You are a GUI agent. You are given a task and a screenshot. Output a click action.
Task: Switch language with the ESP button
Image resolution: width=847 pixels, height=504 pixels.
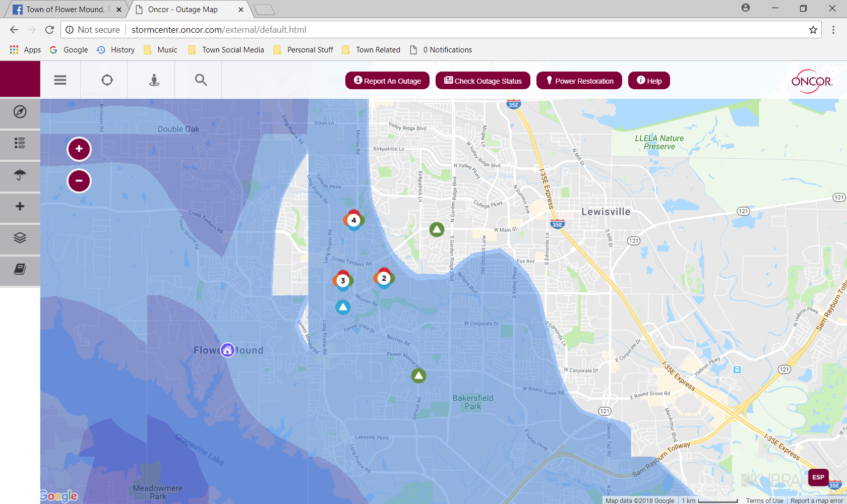[818, 477]
